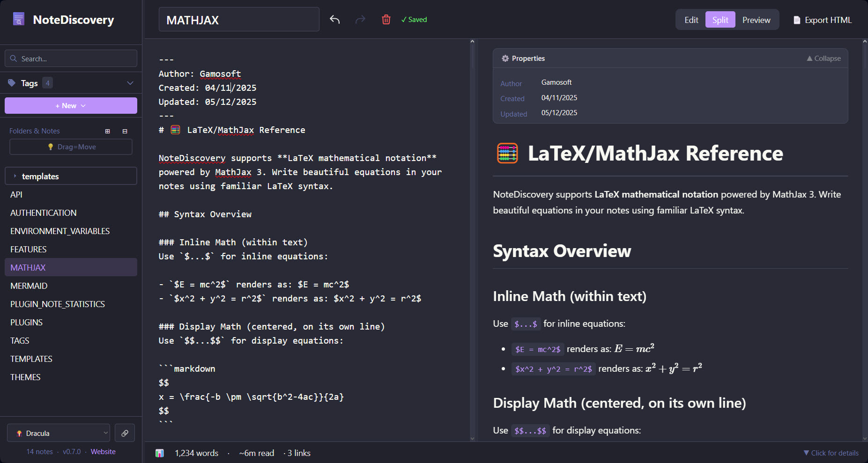Open the THEMES note

coord(71,377)
